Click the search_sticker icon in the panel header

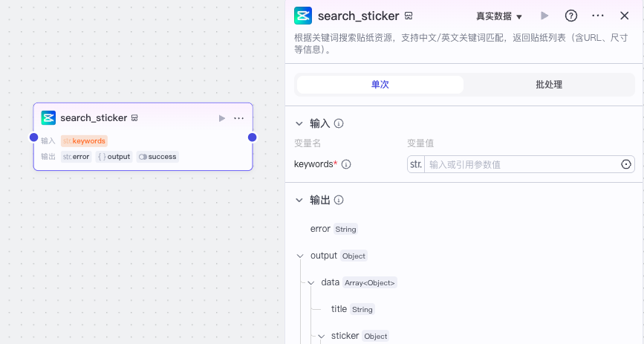pos(303,16)
